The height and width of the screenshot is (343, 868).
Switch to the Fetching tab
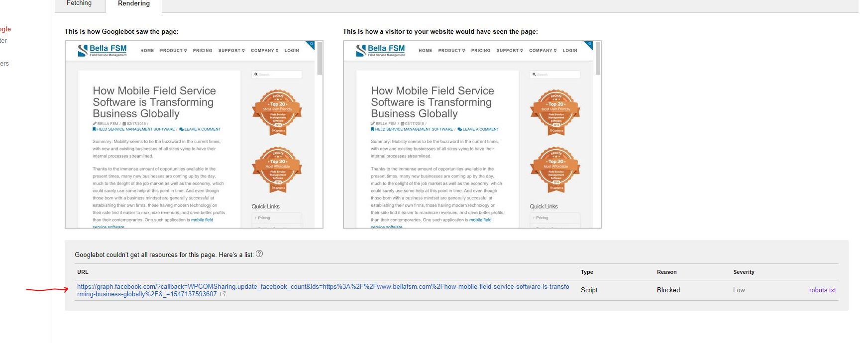coord(79,3)
